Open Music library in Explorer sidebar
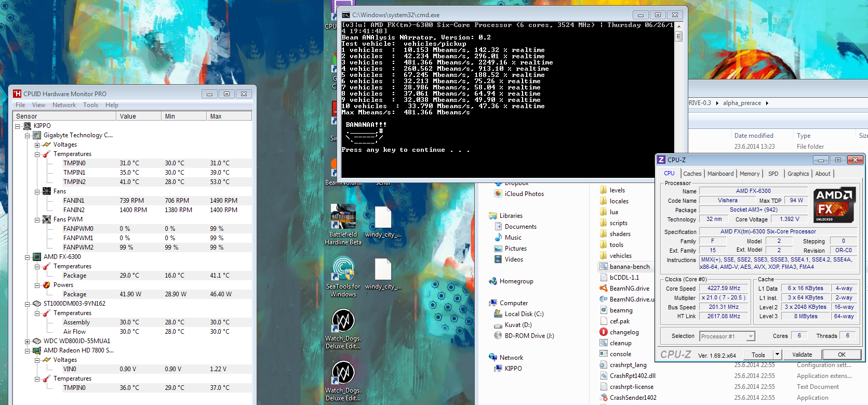 coord(508,238)
